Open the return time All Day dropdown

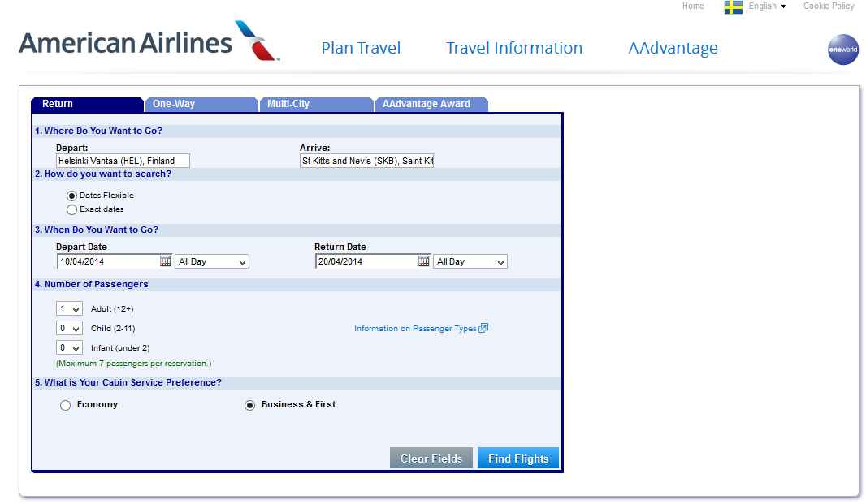[470, 262]
